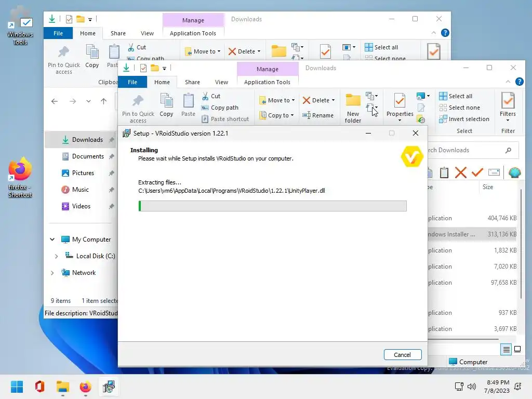Viewport: 532px width, 399px height.
Task: Click magnifier icon in Search Downloads box
Action: click(x=508, y=150)
